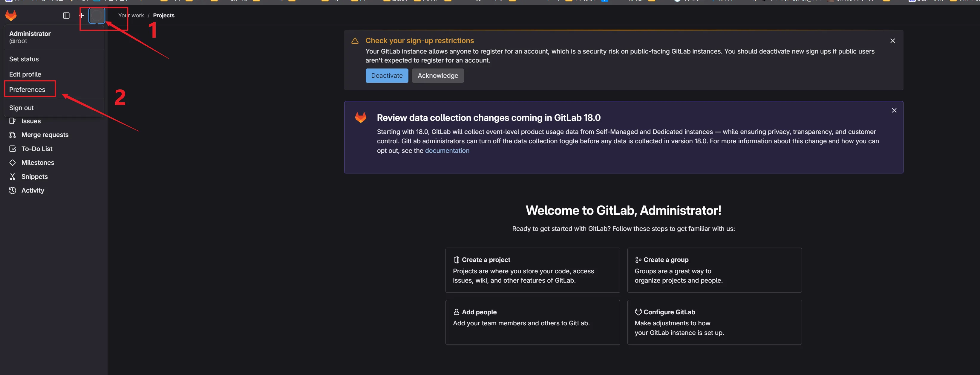Click the Create a group icon
Image resolution: width=980 pixels, height=375 pixels.
coord(638,260)
